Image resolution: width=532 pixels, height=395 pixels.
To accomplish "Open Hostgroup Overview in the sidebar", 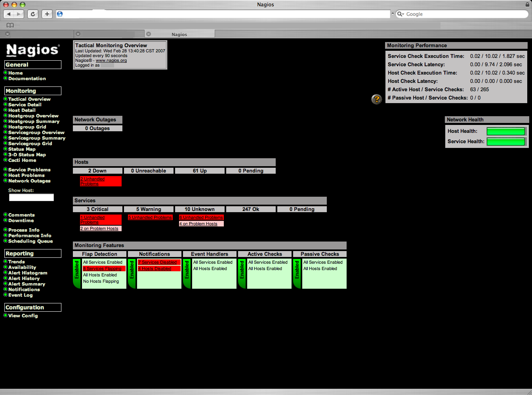I will (x=33, y=116).
